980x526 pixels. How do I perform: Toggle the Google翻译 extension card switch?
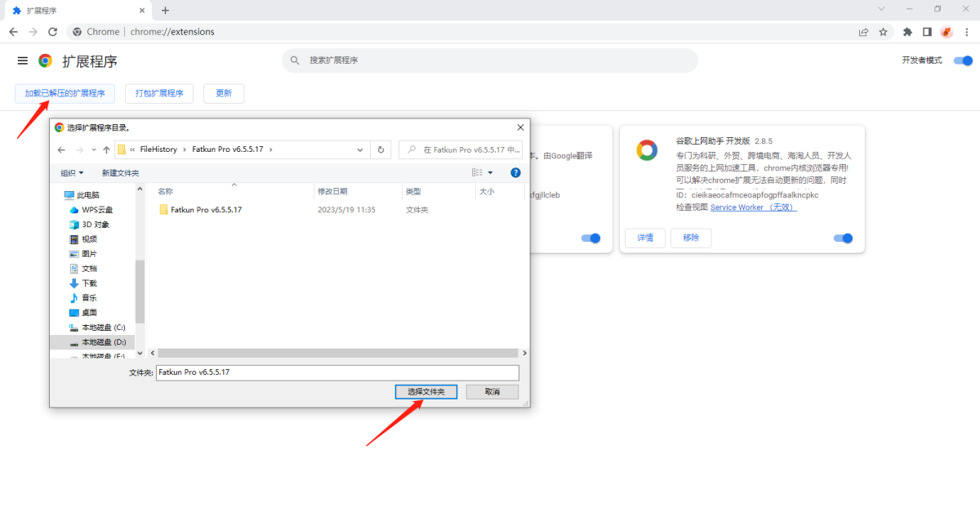(x=590, y=238)
